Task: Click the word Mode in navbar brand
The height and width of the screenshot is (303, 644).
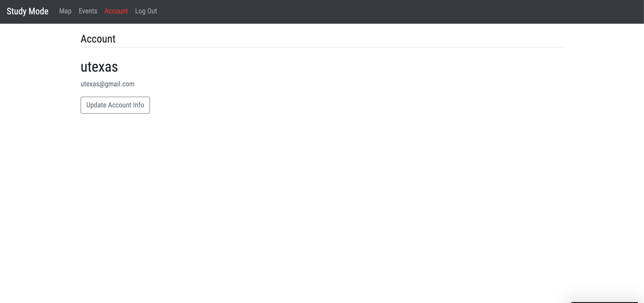Action: pyautogui.click(x=38, y=11)
